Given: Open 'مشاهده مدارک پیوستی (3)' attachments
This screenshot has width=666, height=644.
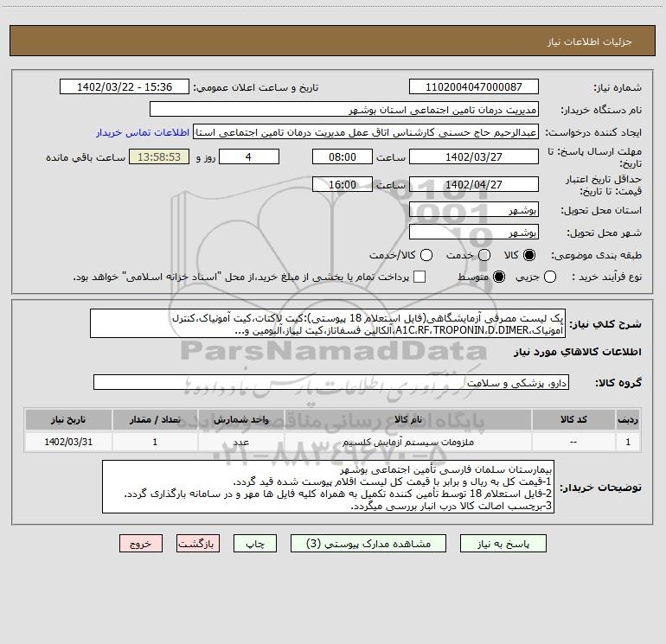Looking at the screenshot, I should [x=368, y=544].
